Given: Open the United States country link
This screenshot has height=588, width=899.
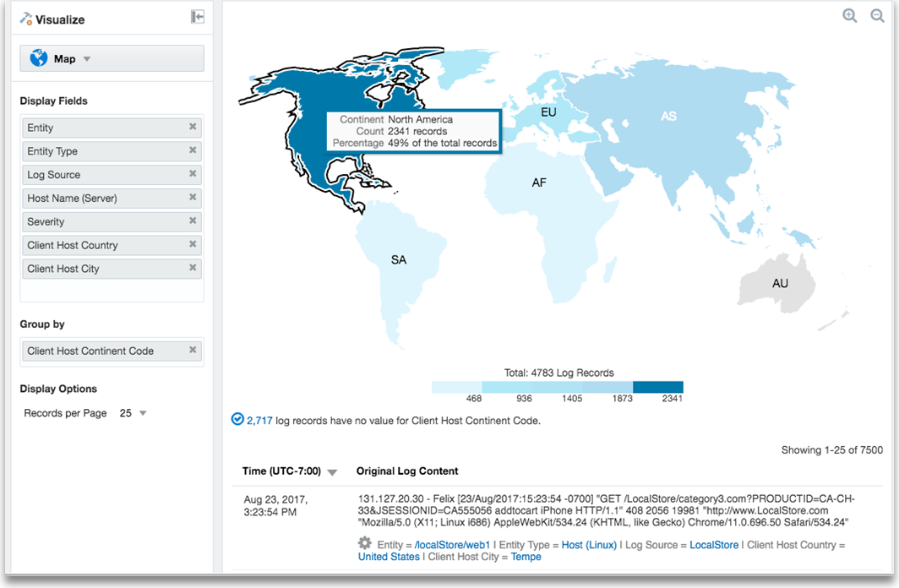Looking at the screenshot, I should click(389, 557).
